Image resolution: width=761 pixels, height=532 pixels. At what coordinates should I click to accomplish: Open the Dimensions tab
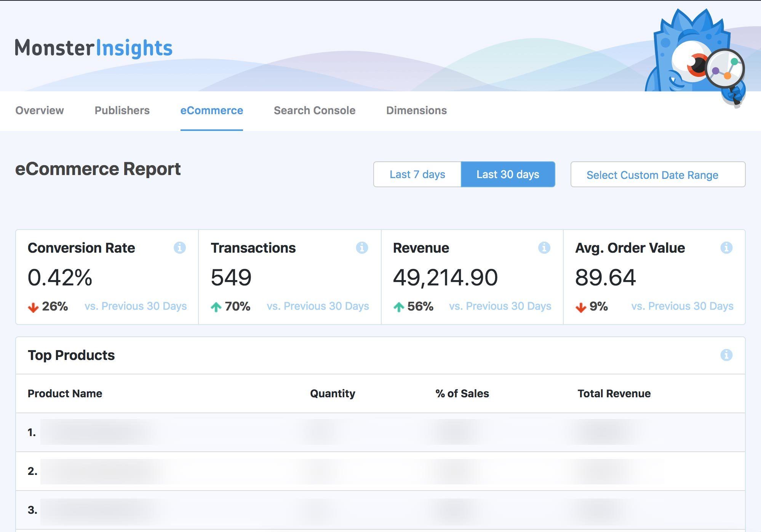(416, 110)
